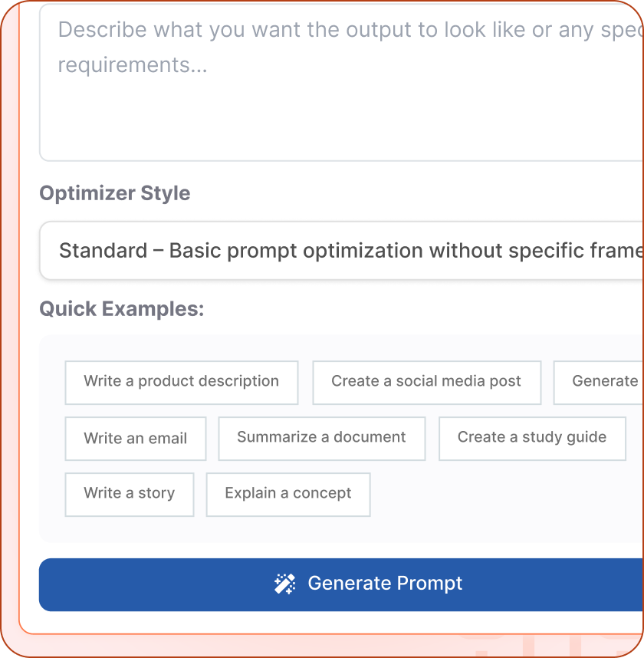
Task: Select 'Create a study guide' example
Action: pyautogui.click(x=532, y=438)
